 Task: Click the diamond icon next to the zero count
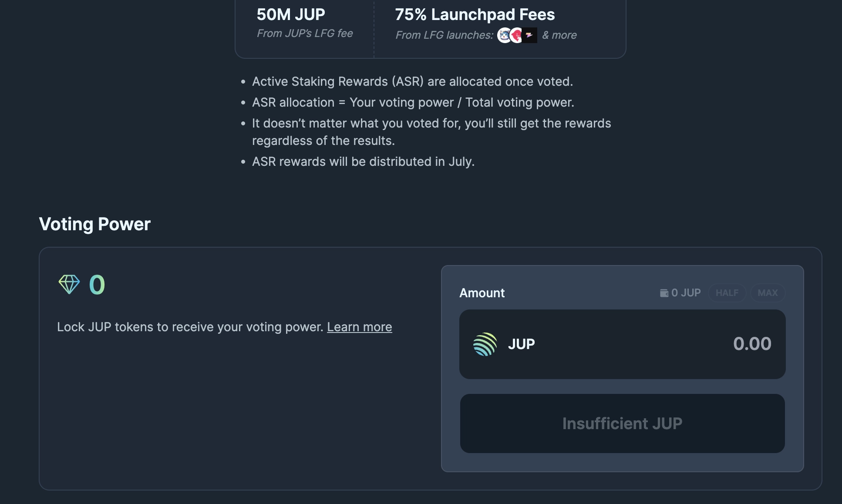tap(70, 284)
